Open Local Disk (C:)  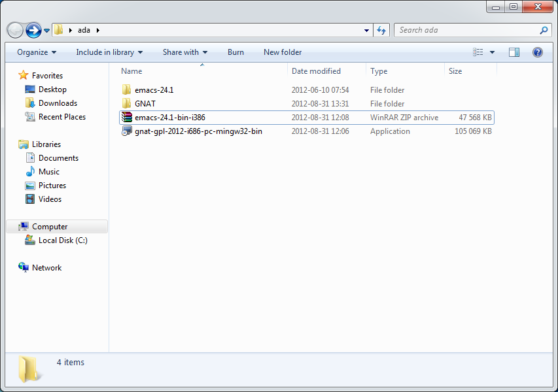[63, 240]
